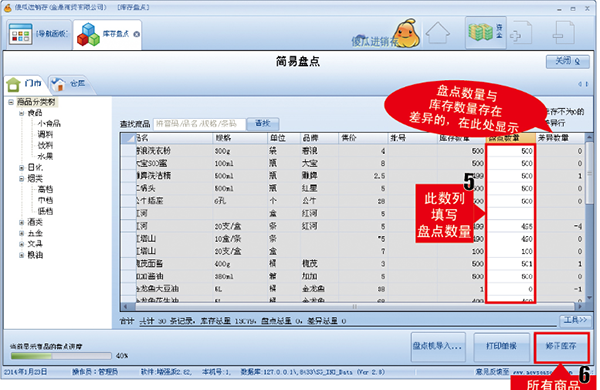Click the document with plus sign icon
The height and width of the screenshot is (390, 600).
click(520, 33)
